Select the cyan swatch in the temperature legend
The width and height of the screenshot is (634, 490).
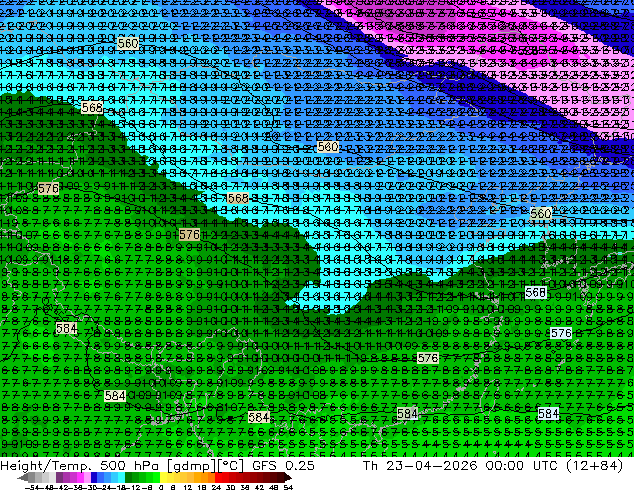tap(121, 478)
